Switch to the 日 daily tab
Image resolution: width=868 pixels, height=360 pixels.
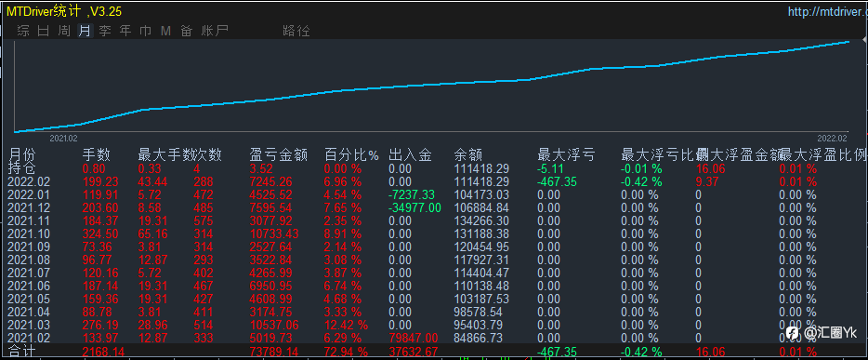pyautogui.click(x=43, y=31)
